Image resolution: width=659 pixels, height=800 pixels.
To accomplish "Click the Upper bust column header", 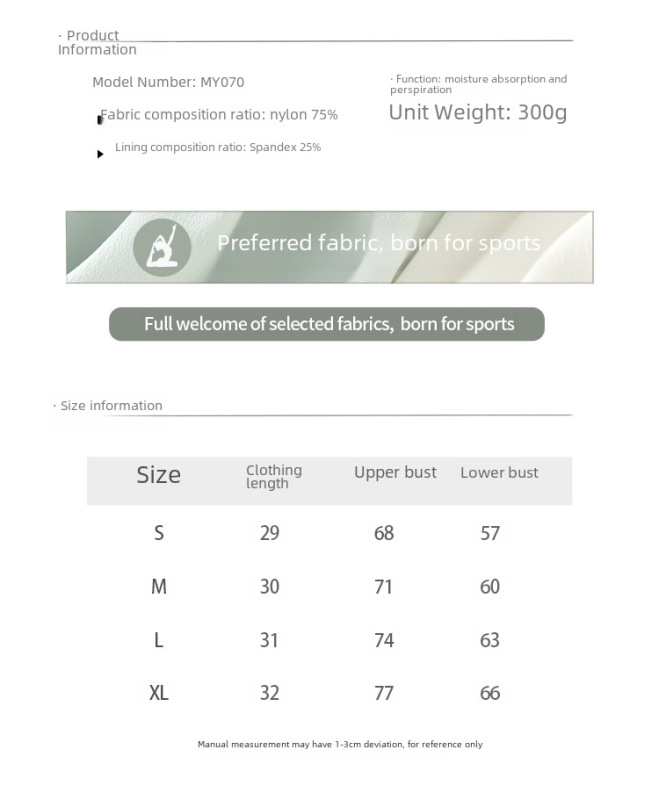I will [395, 472].
